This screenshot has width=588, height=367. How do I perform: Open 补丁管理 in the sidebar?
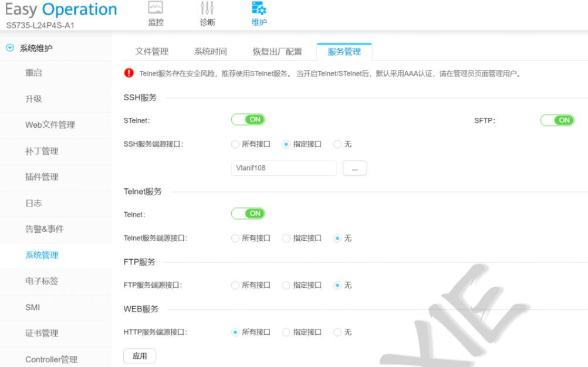[x=42, y=151]
